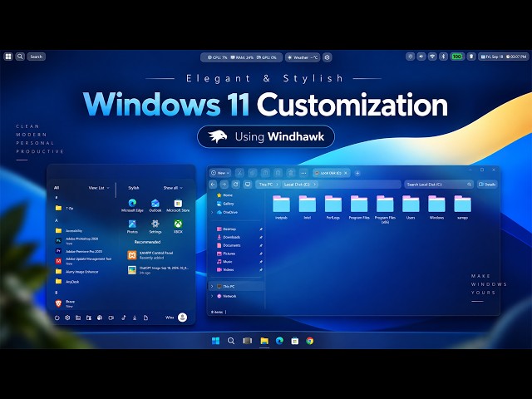The width and height of the screenshot is (532, 399).
Task: Expand the OneDrive tree item in Explorer sidebar
Action: (x=213, y=213)
